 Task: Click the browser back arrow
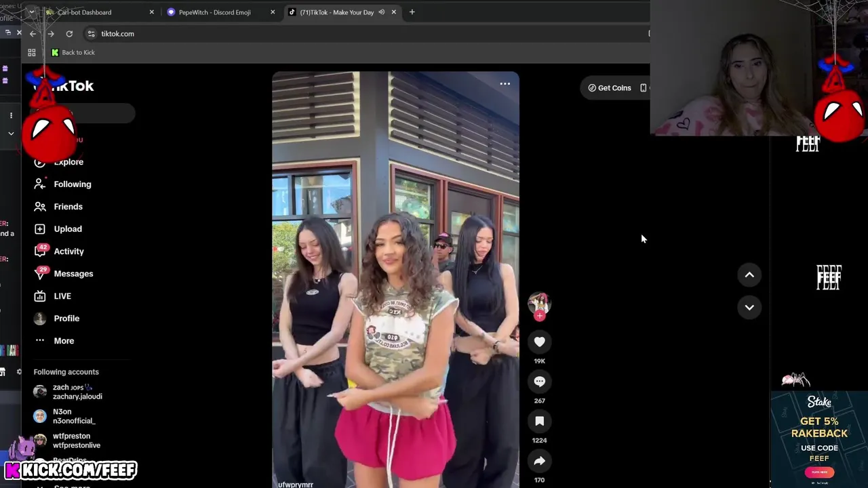click(x=33, y=34)
